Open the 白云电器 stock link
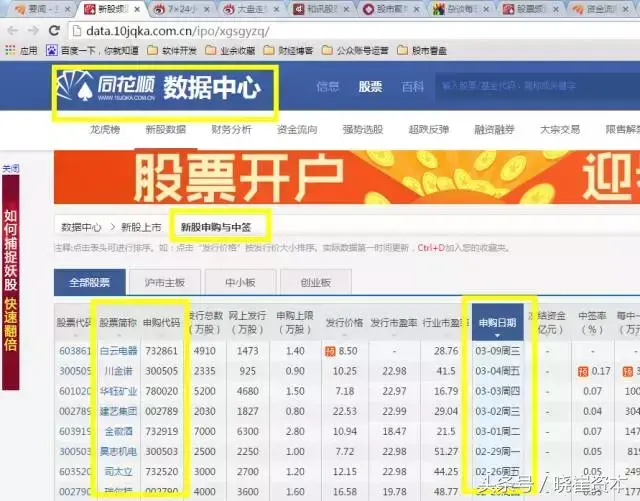Screen dimensions: 640x501 [x=118, y=351]
